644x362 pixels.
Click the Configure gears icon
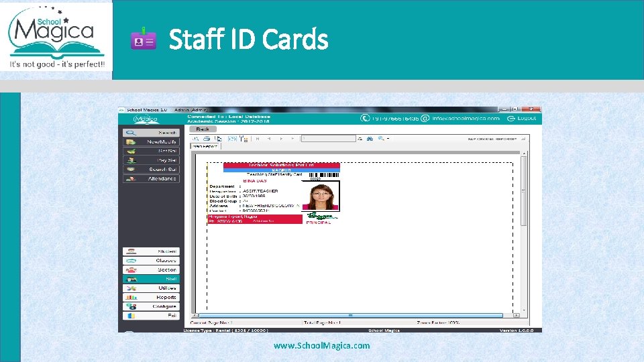click(131, 306)
